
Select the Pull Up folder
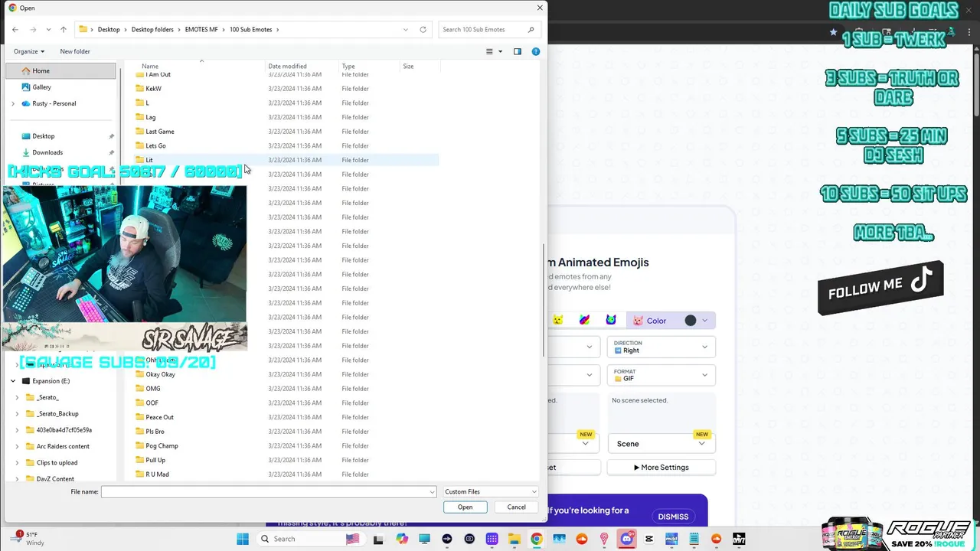click(x=155, y=461)
